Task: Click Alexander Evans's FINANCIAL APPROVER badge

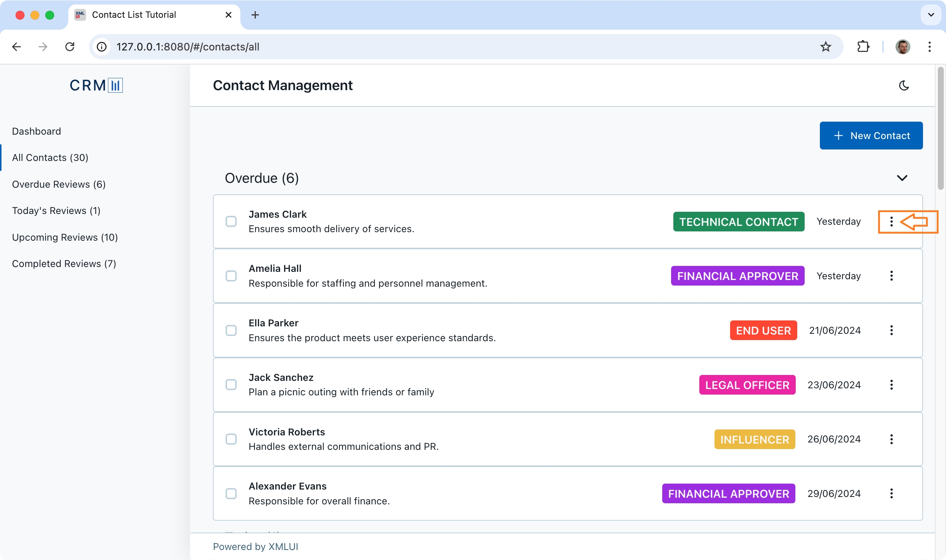Action: click(729, 494)
